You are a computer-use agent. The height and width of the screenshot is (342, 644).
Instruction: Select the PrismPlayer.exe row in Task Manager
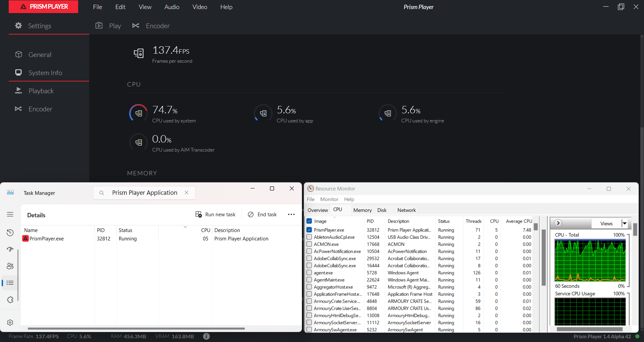point(161,239)
